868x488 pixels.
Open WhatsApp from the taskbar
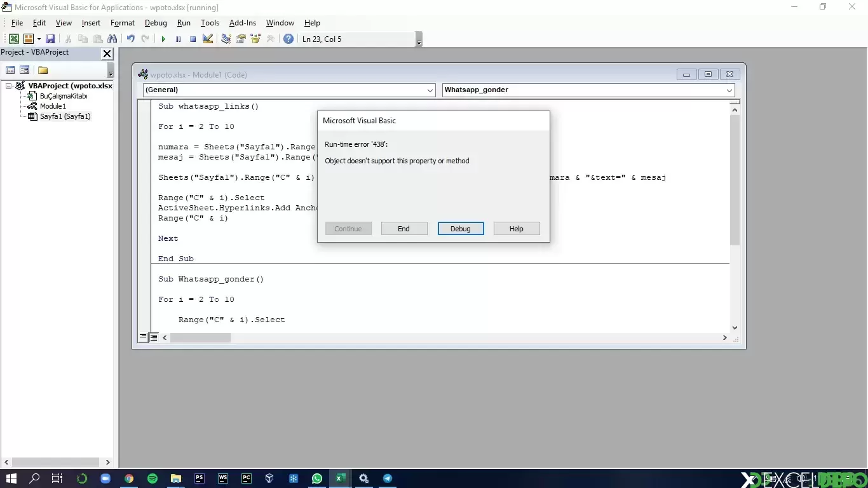[316, 478]
